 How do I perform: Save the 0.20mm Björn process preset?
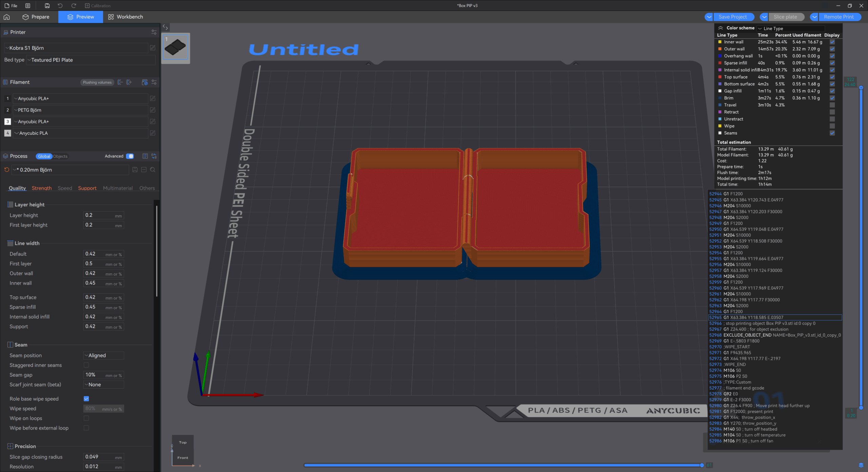(135, 170)
